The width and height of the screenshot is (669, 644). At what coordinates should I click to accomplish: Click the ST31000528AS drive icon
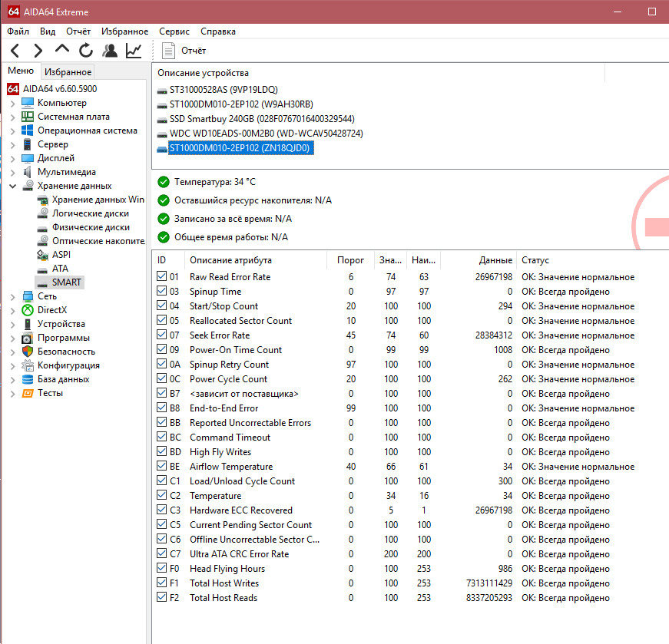click(162, 91)
